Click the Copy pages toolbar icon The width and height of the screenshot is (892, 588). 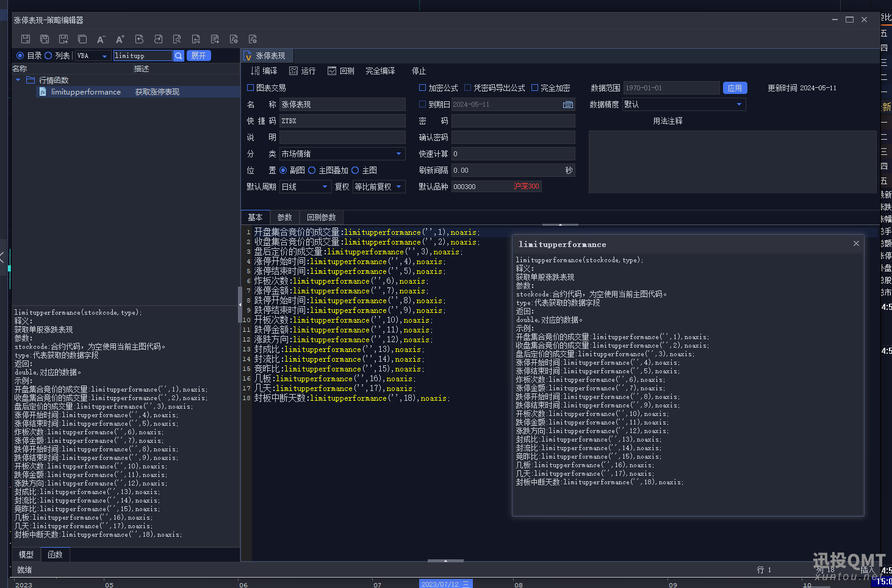coord(82,39)
